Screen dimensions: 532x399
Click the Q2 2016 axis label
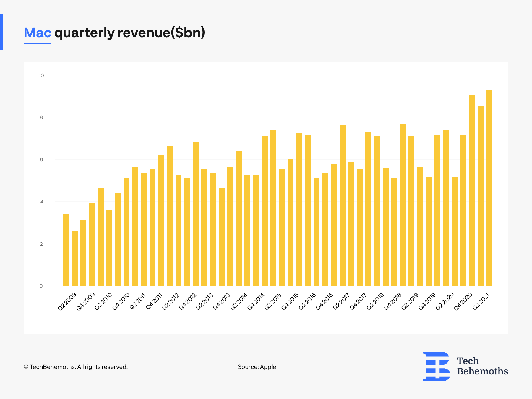307,301
